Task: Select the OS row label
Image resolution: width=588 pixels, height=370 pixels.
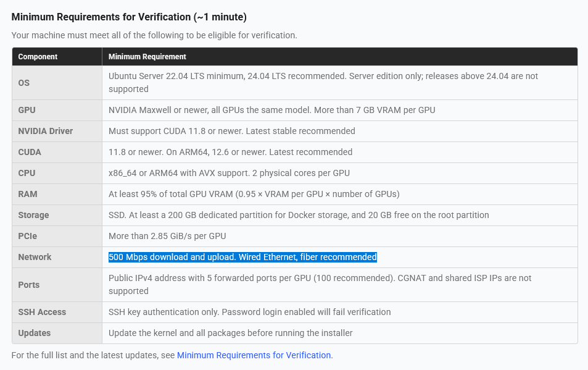Action: click(23, 83)
